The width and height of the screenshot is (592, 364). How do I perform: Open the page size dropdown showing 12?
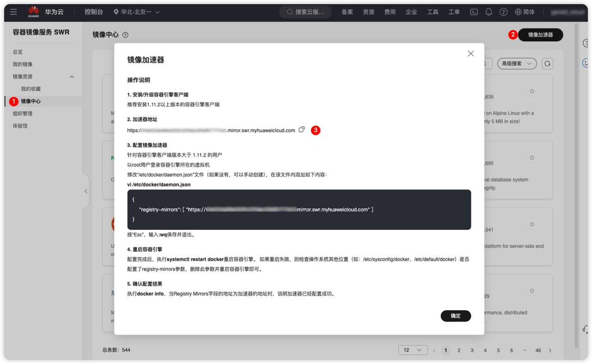point(413,350)
